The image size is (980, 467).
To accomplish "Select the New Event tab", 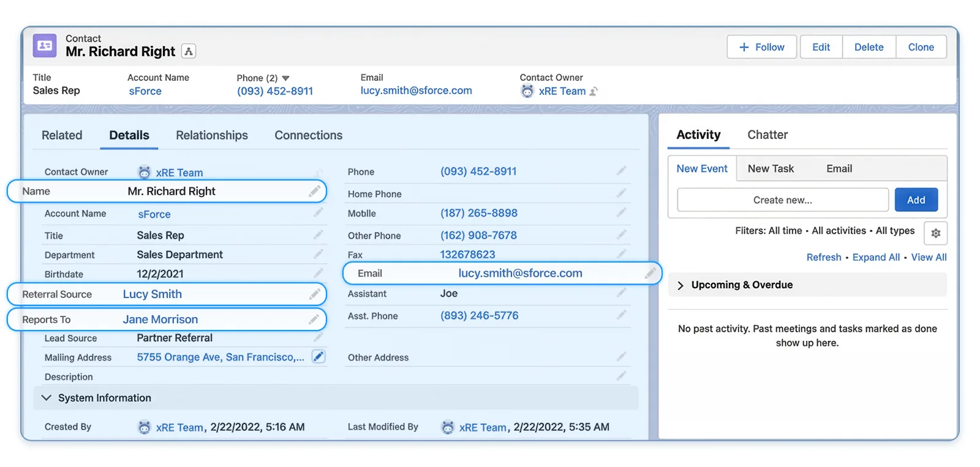I will (x=702, y=168).
